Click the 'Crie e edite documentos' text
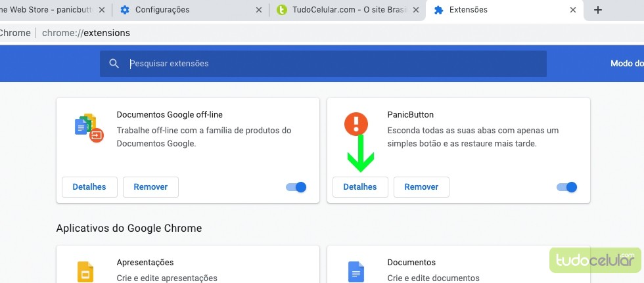 (433, 278)
